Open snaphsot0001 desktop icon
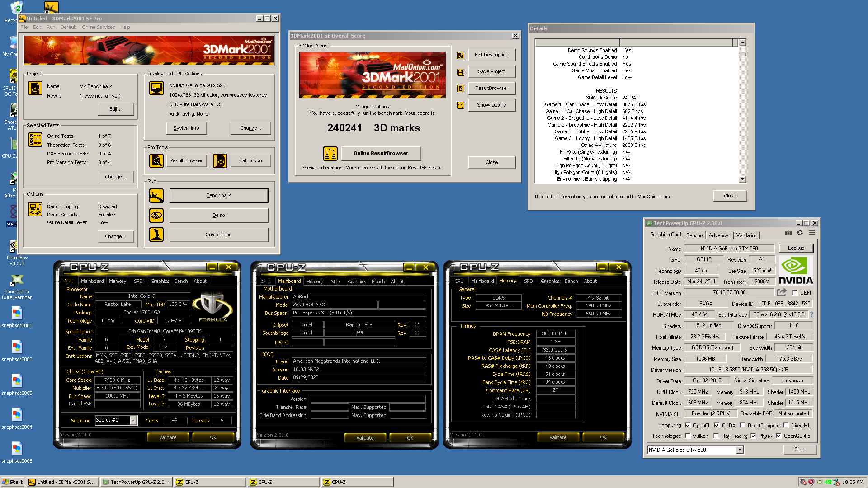The image size is (868, 488). (x=17, y=317)
